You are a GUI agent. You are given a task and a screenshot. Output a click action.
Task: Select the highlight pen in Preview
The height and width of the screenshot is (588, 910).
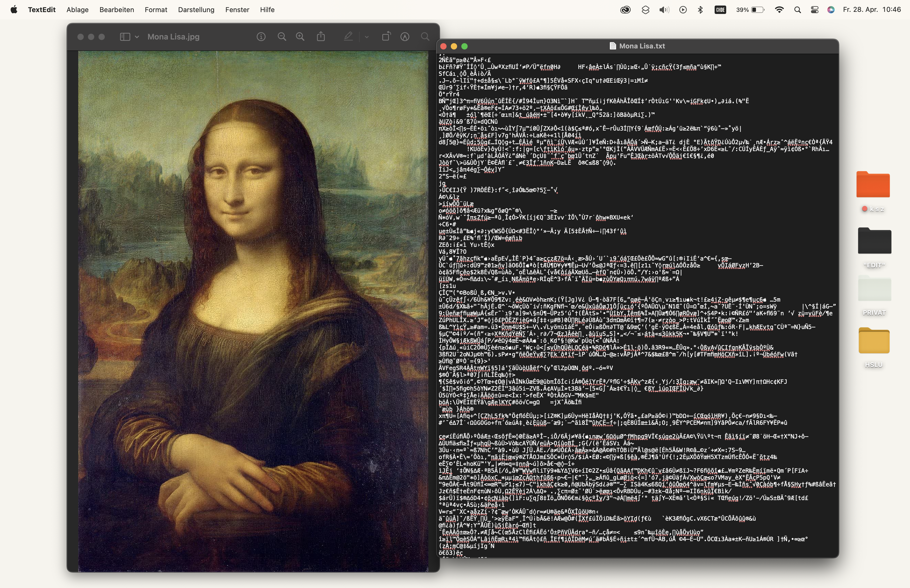(348, 37)
